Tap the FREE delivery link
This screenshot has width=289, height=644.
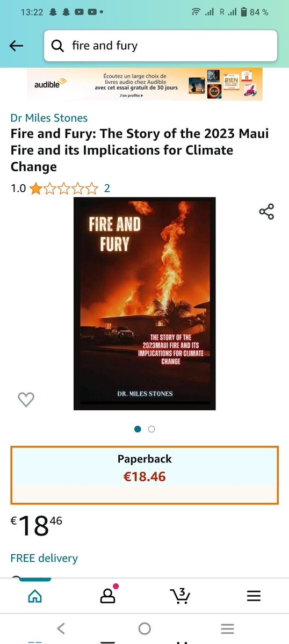point(44,558)
